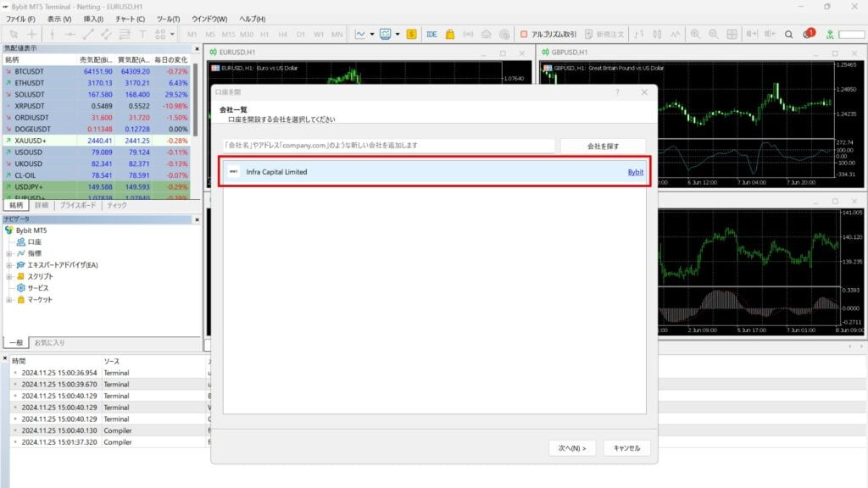Select the cursor arrow tool
This screenshot has width=868, height=488.
[x=14, y=34]
